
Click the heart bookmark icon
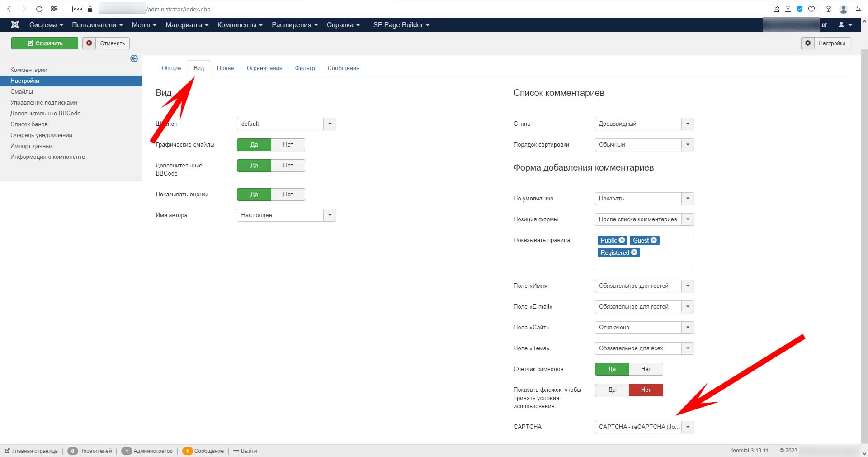811,9
